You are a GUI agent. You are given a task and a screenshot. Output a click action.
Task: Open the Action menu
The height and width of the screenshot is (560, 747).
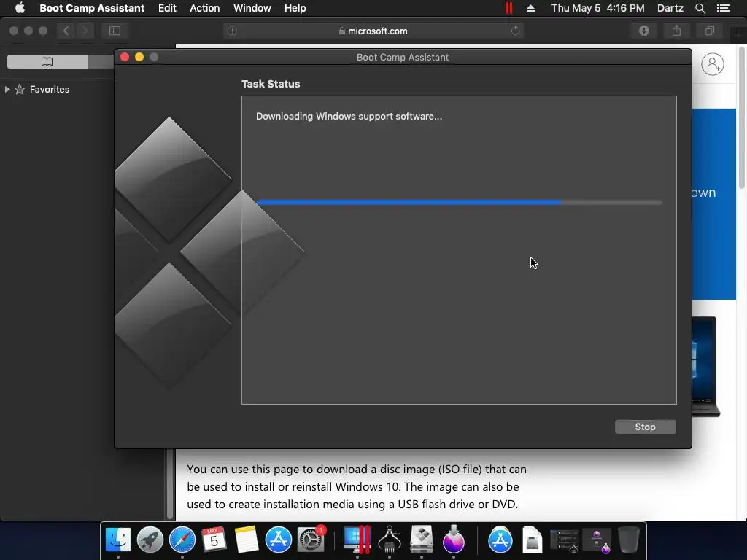point(204,8)
